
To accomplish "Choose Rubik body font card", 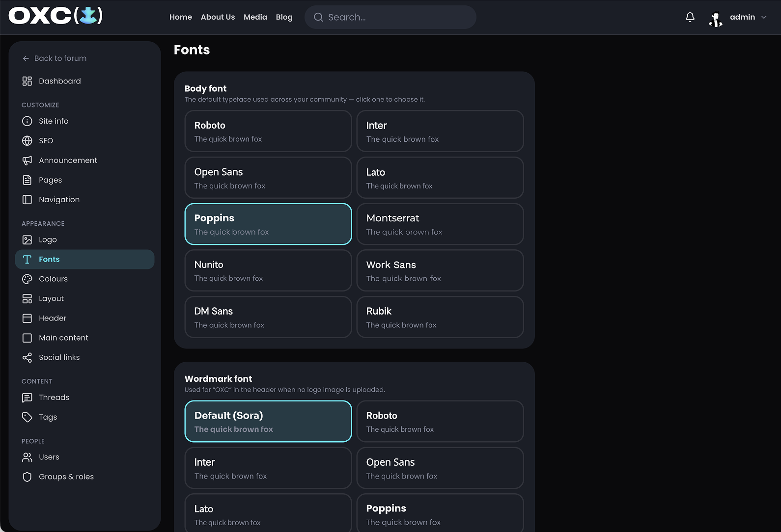I will tap(440, 317).
